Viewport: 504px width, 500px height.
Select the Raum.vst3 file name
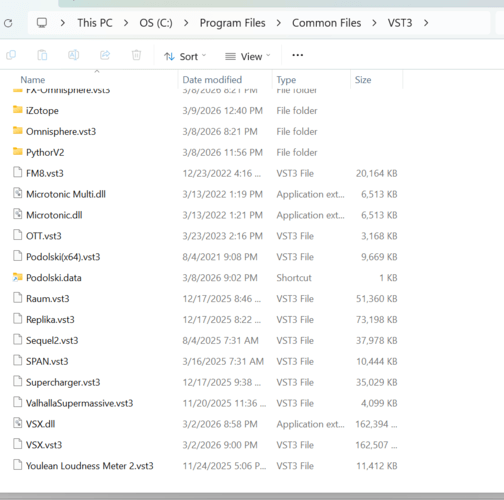click(x=48, y=299)
